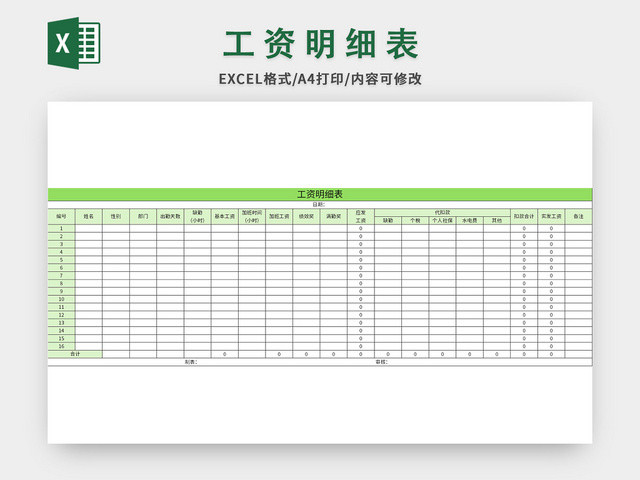Select the 备注 column header

tap(579, 216)
